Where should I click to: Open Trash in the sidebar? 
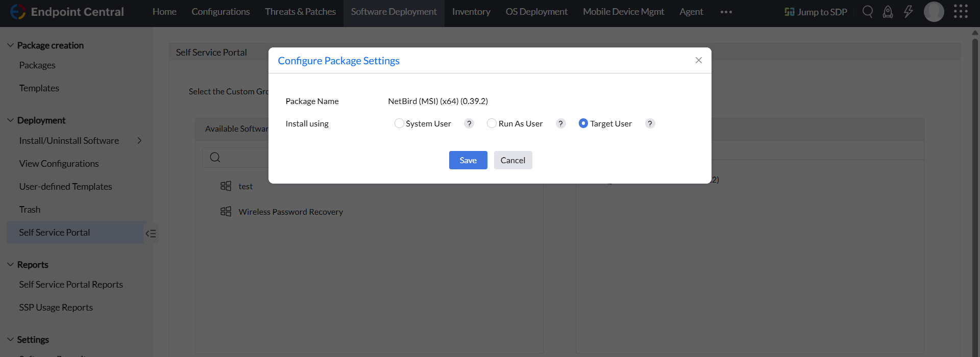pyautogui.click(x=30, y=210)
